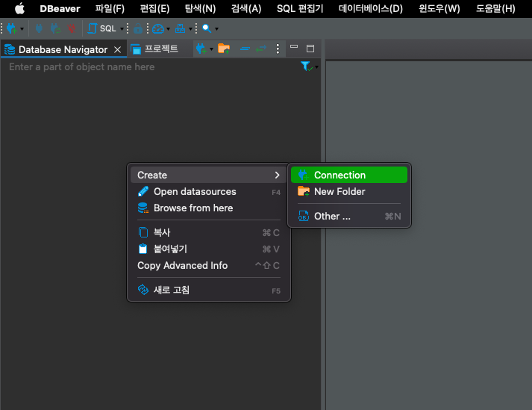Viewport: 532px width, 410px height.
Task: Open the Dashboard gauge icon
Action: point(158,28)
